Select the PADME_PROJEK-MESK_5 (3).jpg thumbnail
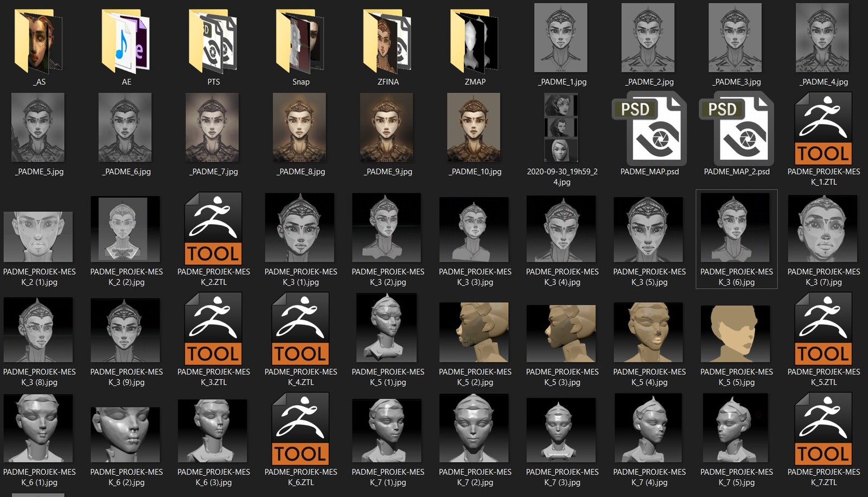Screen dimensions: 868x497 click(x=561, y=334)
